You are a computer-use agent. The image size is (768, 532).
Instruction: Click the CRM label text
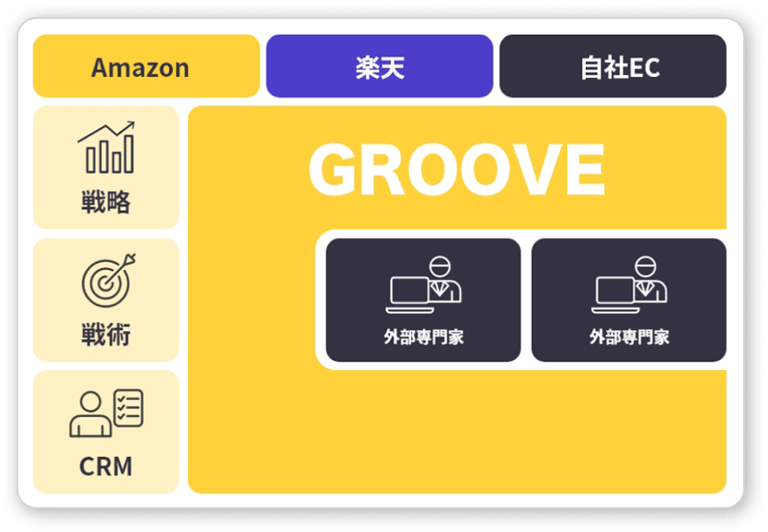point(106,467)
